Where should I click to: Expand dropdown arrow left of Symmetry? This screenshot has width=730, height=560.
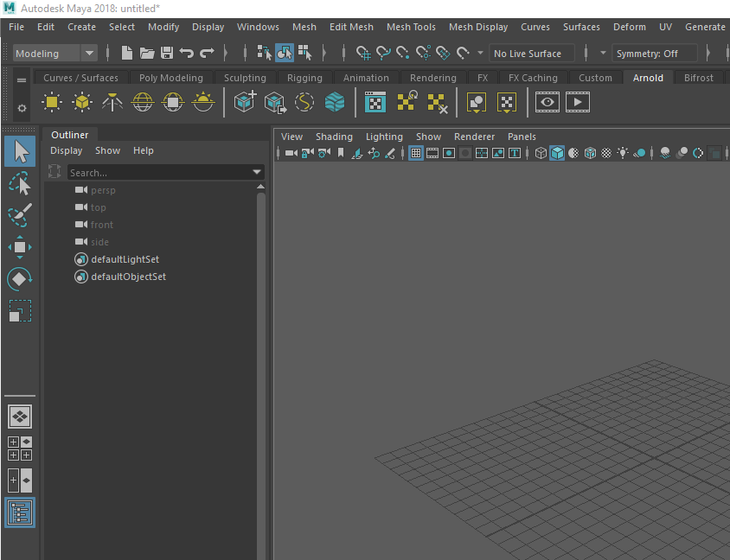603,53
